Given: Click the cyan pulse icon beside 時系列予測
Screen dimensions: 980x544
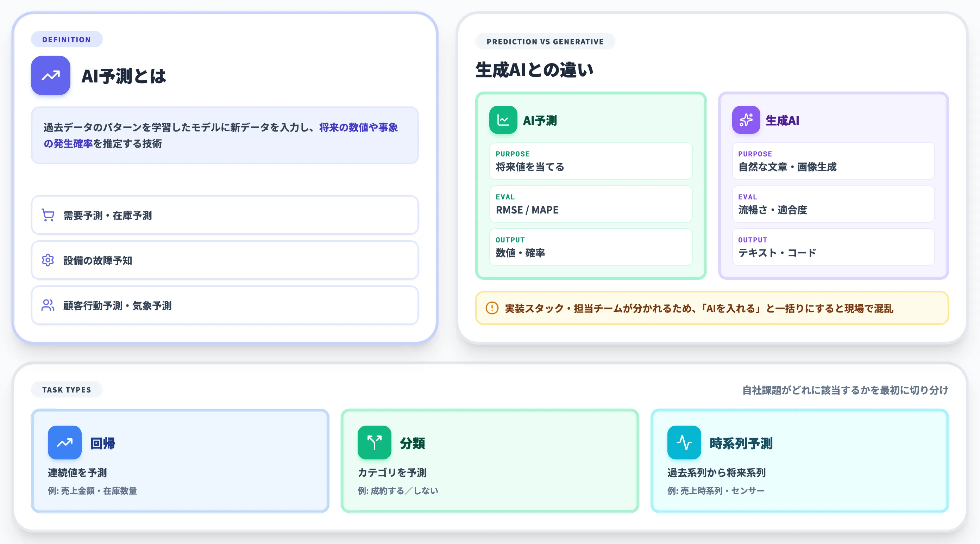Looking at the screenshot, I should click(684, 443).
